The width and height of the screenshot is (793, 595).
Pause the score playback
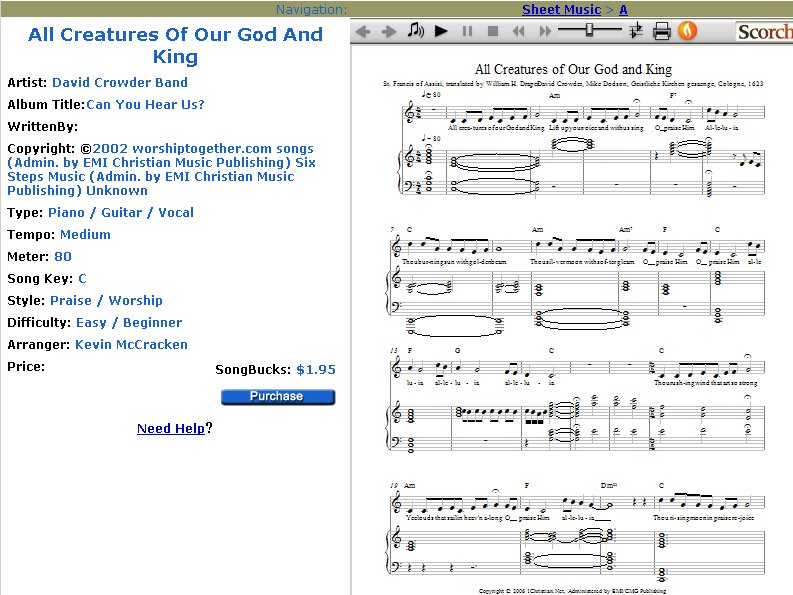[x=467, y=32]
